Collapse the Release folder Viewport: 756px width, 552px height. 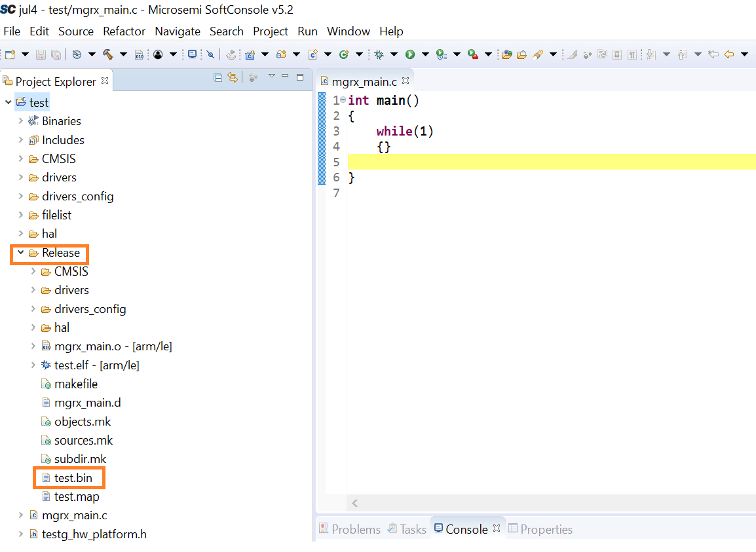[21, 253]
